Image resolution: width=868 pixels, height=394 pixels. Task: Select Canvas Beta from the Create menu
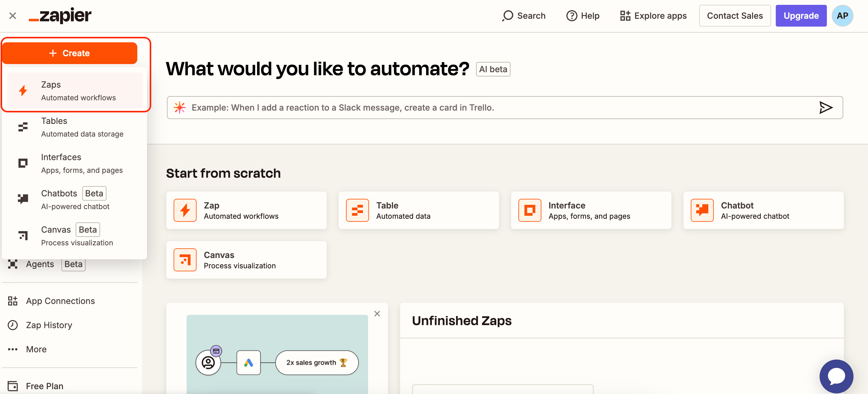[75, 236]
